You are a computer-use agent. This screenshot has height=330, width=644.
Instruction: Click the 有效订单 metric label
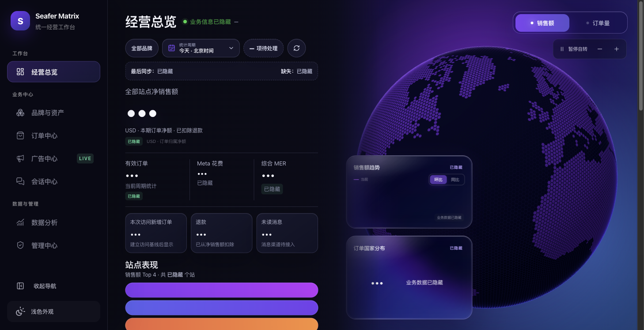coord(136,163)
